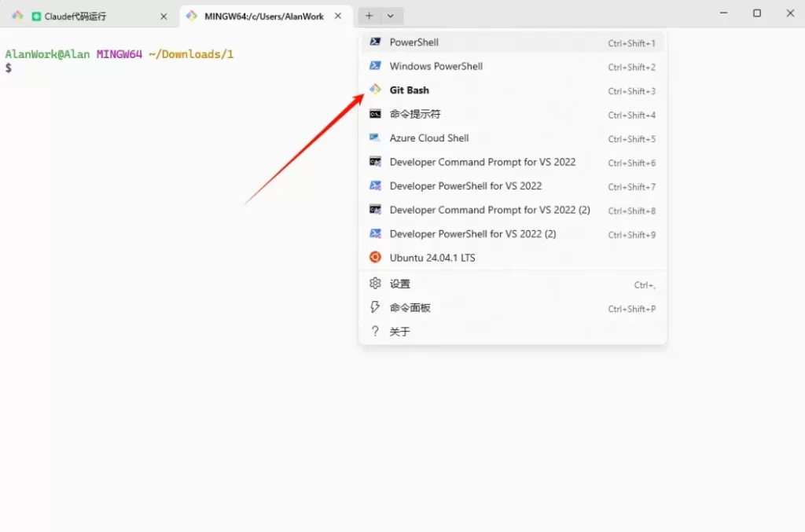Image resolution: width=805 pixels, height=532 pixels.
Task: Start Azure Cloud Shell
Action: 513,138
